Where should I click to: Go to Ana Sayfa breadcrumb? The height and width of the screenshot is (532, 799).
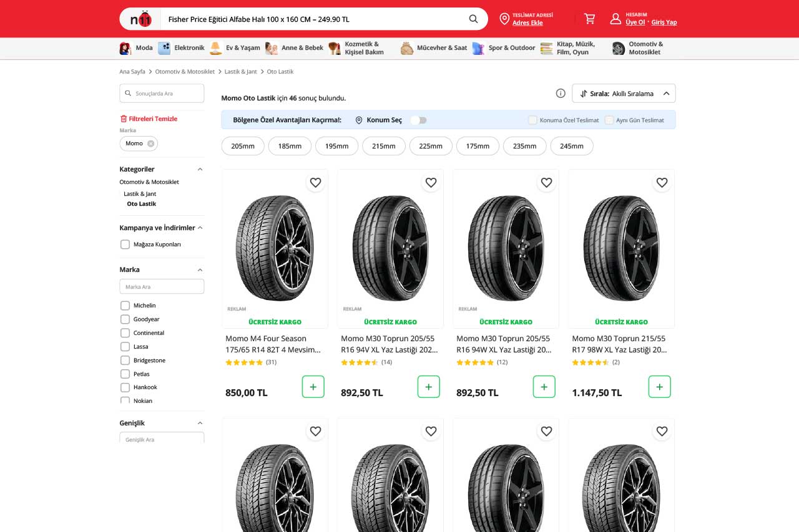(x=132, y=72)
